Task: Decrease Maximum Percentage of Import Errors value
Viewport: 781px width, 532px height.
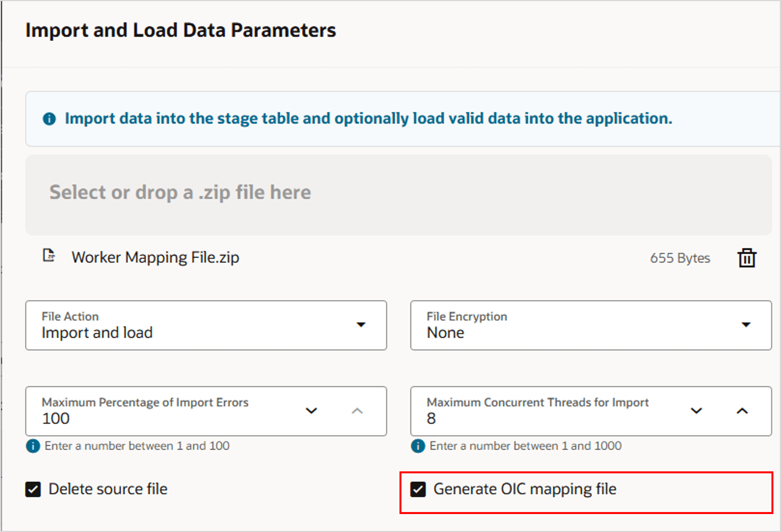Action: tap(311, 411)
